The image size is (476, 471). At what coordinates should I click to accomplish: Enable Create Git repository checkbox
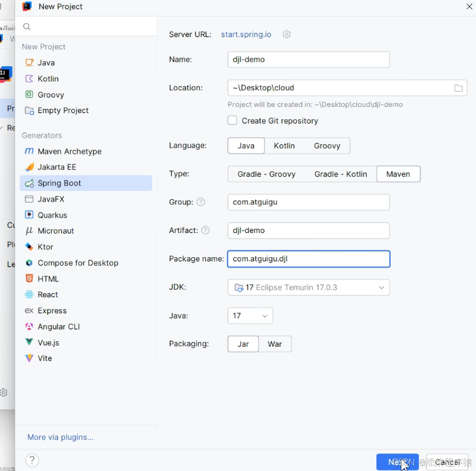pos(232,121)
